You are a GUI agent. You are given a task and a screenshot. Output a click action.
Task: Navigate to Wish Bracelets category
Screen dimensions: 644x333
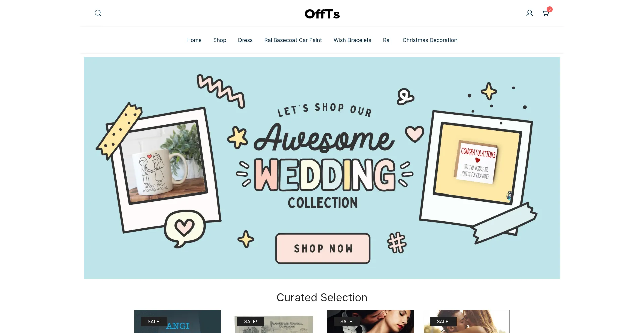pos(353,40)
